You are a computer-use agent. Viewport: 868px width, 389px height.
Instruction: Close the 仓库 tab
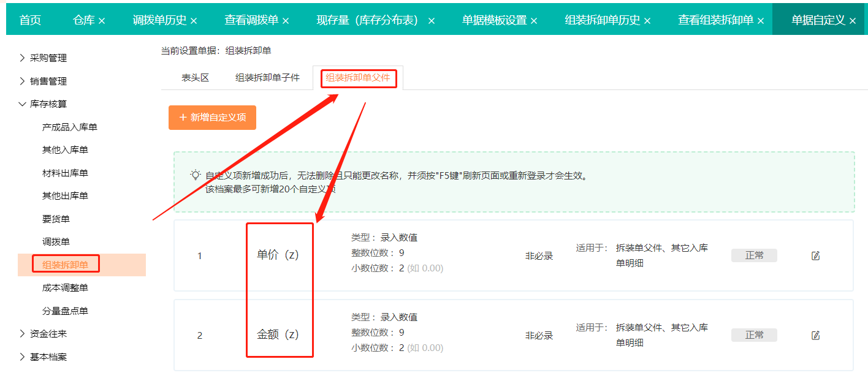pos(102,21)
